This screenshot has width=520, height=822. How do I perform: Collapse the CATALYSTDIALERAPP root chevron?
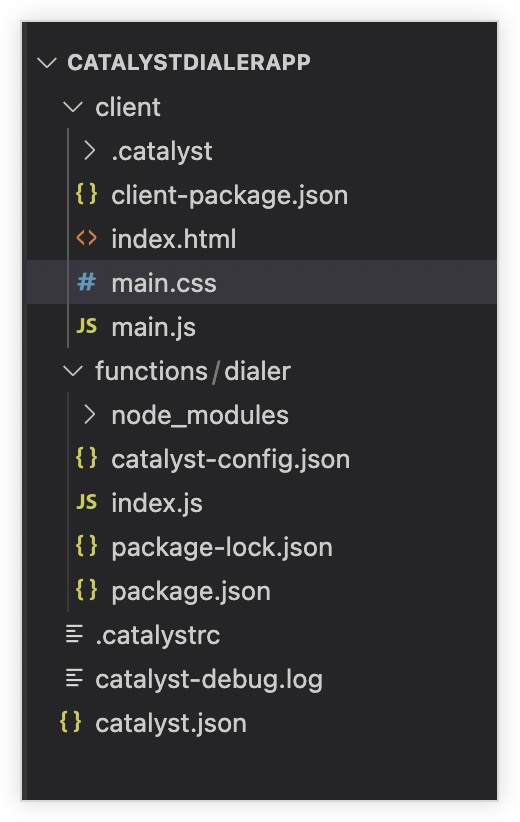click(x=47, y=63)
